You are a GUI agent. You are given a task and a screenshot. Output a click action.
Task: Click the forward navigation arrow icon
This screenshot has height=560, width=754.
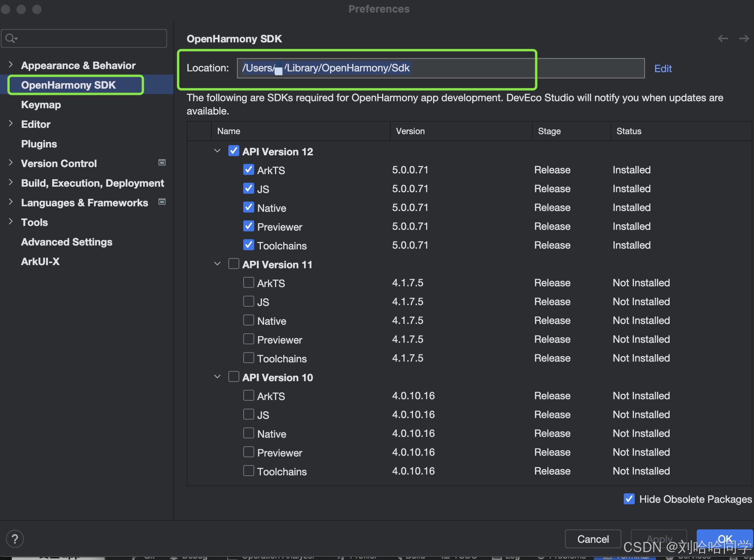pyautogui.click(x=744, y=38)
